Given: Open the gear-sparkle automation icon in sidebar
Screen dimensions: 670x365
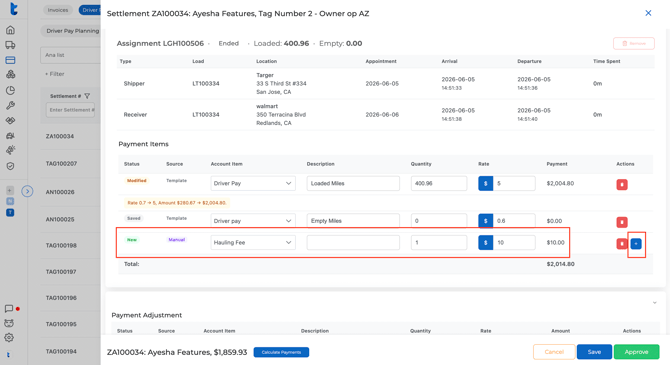Looking at the screenshot, I should (10, 150).
